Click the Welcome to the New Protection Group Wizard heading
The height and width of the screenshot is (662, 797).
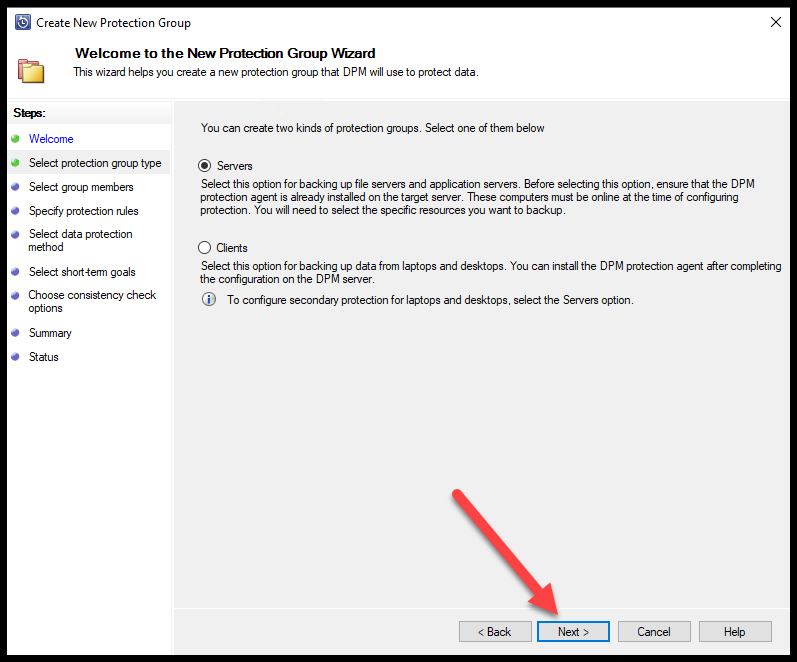pyautogui.click(x=225, y=53)
